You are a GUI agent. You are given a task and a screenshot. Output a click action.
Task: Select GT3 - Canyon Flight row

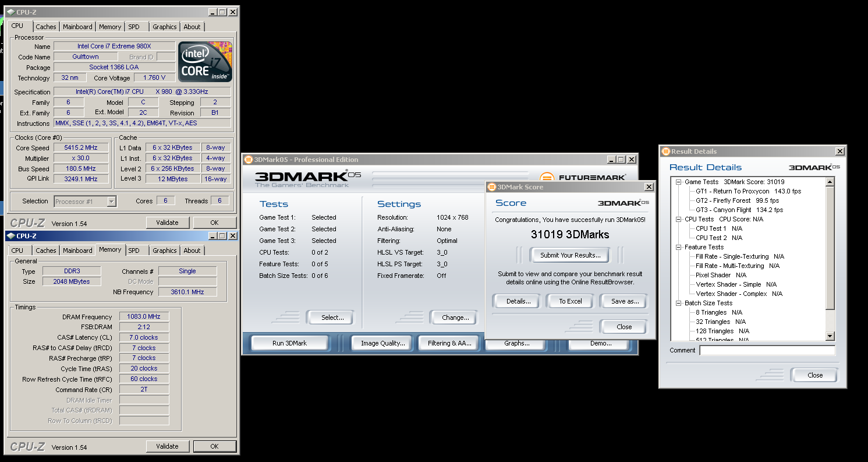(x=739, y=210)
